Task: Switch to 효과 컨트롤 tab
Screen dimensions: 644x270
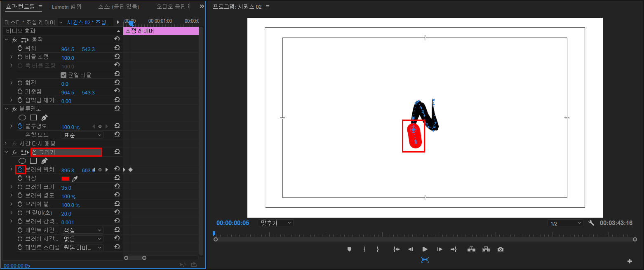Action: (21, 7)
